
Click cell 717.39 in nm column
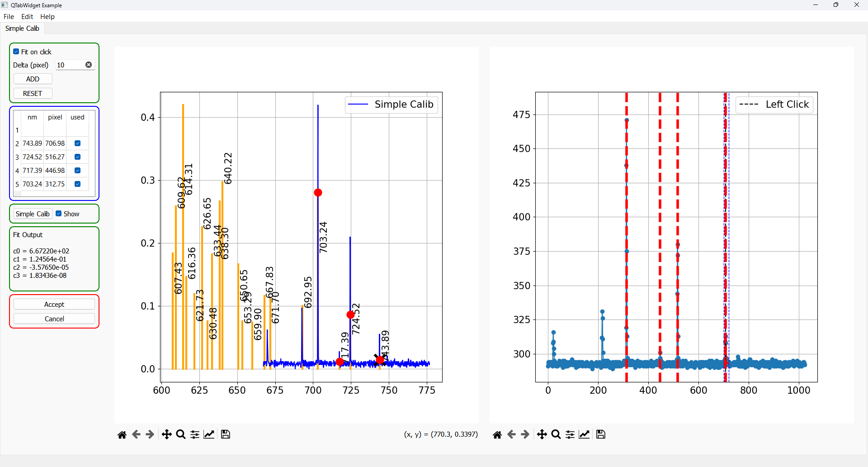pyautogui.click(x=32, y=171)
